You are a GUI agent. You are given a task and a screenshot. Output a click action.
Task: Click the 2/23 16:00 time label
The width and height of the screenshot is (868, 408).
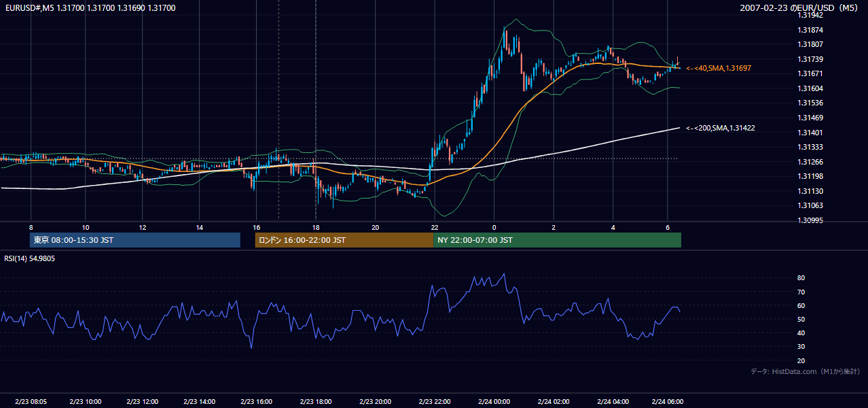point(257,401)
